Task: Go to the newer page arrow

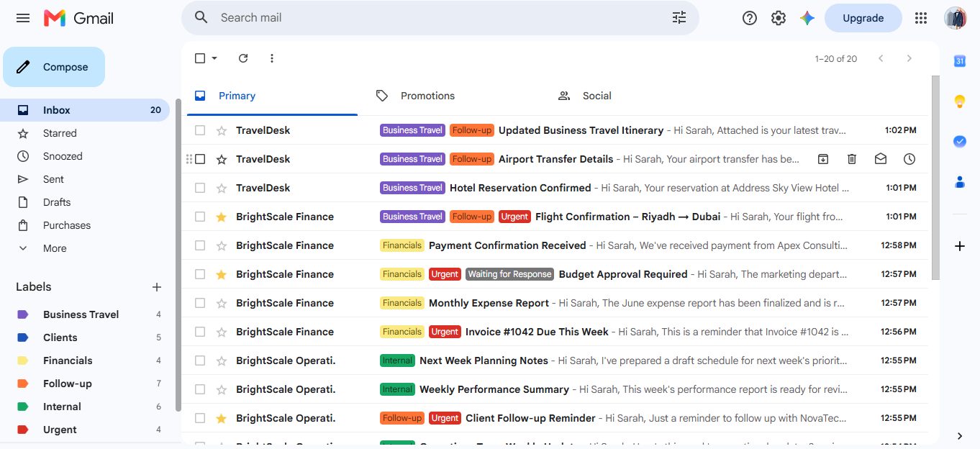Action: [881, 58]
